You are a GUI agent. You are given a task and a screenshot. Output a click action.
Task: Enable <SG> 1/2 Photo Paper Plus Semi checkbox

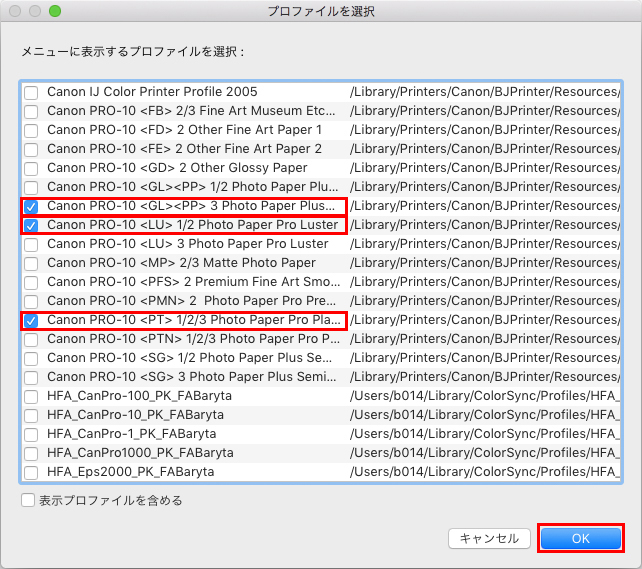(31, 359)
